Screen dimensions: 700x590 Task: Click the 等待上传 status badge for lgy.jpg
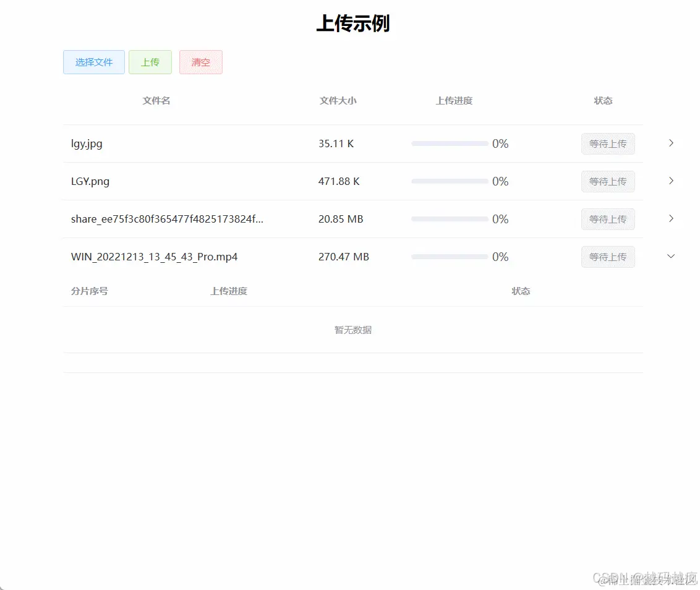click(608, 143)
